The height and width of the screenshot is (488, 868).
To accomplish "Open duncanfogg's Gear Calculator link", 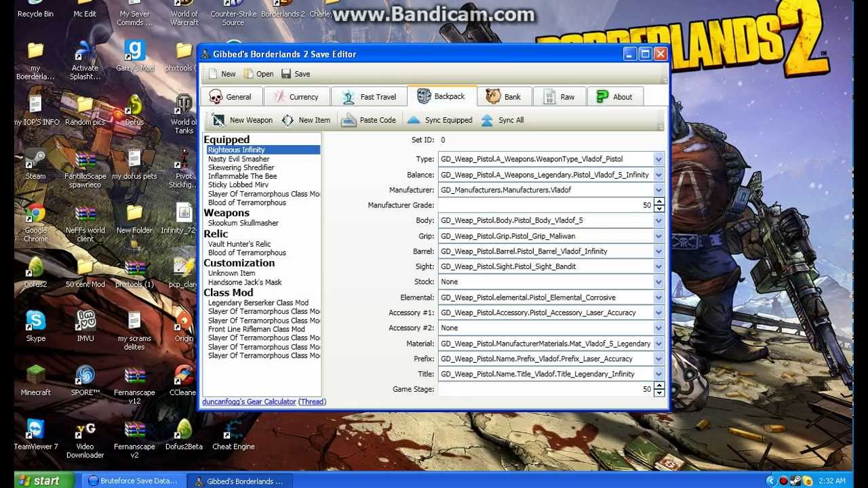I will point(249,402).
